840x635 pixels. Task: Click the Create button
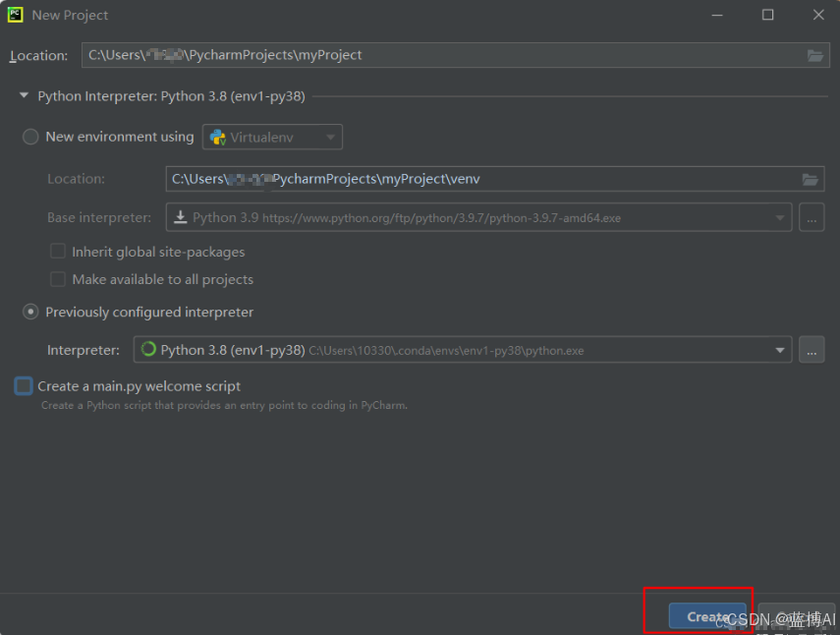point(707,616)
